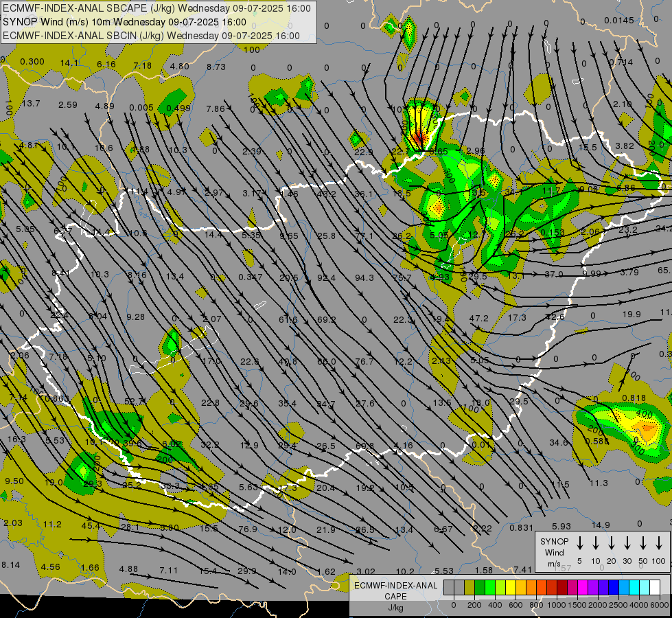Pick the dark green CAPE legend swatch
Screen dimensions: 672x618
(x=480, y=587)
